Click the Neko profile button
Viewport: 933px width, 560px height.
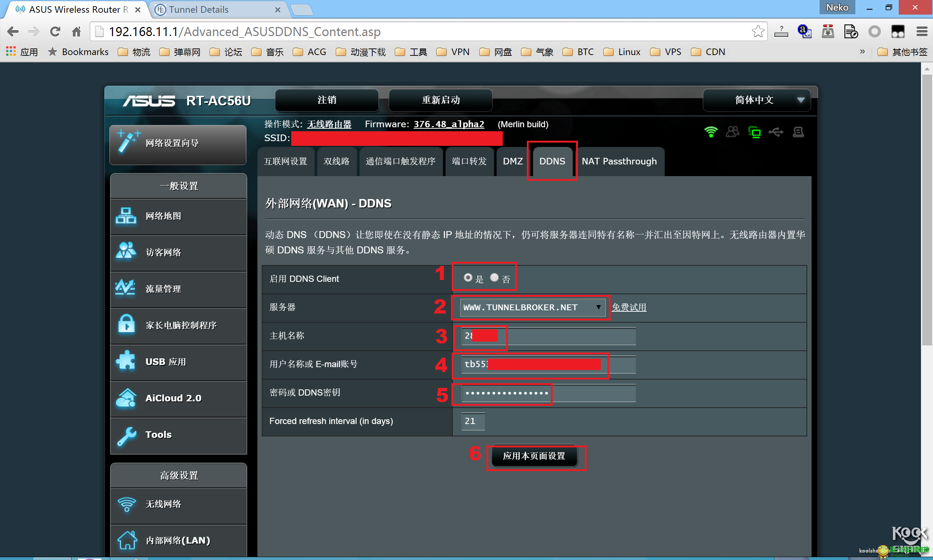[x=837, y=8]
